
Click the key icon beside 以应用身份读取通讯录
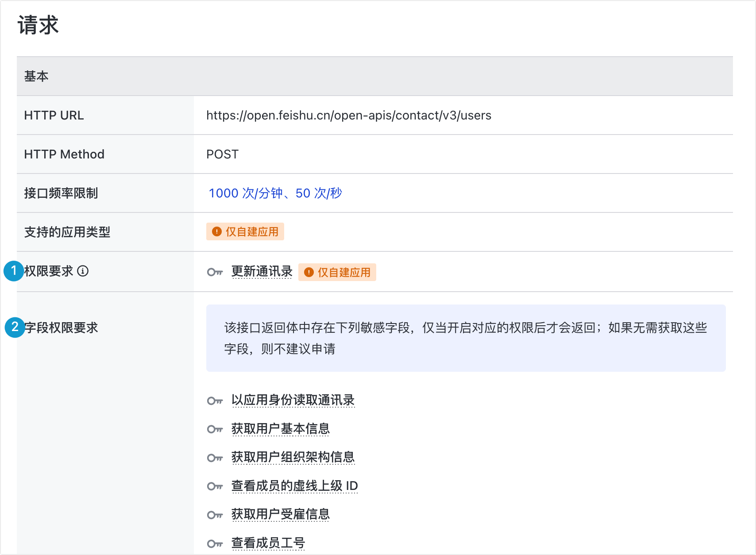pos(215,401)
